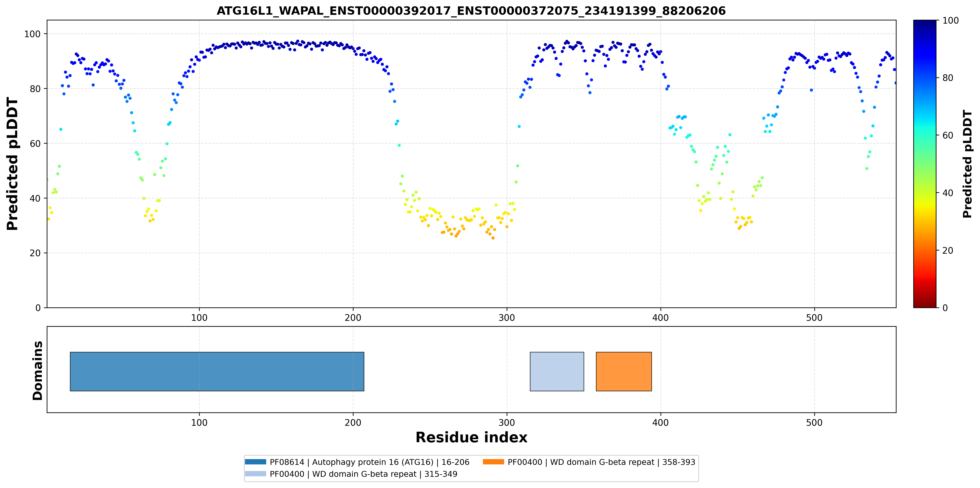Viewport: 980px width, 488px height.
Task: Click the WD domain G-beta repeat 315-349 legend text
Action: tap(363, 474)
